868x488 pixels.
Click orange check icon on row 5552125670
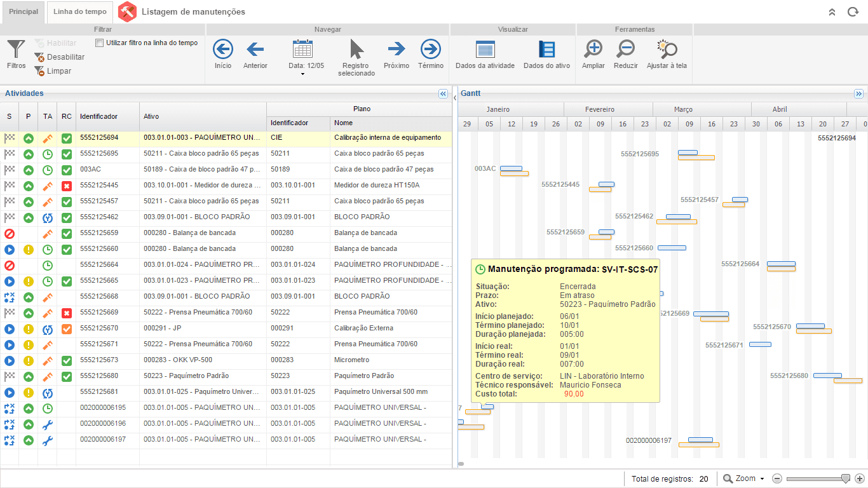coord(67,329)
